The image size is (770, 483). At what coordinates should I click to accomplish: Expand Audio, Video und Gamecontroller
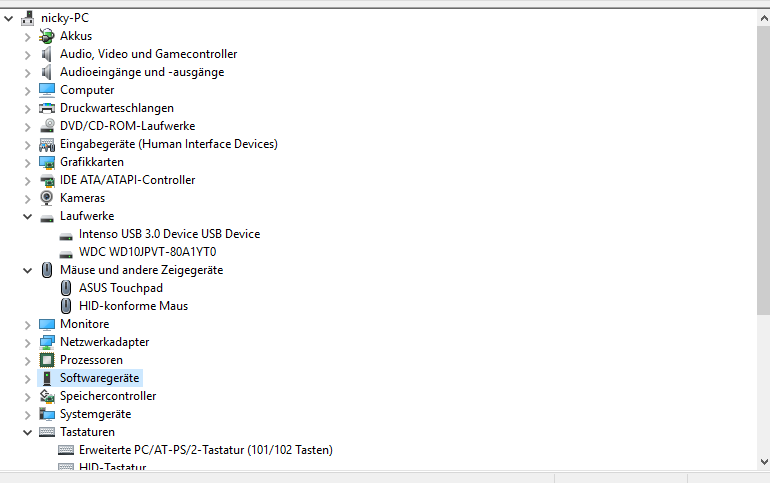[x=28, y=54]
